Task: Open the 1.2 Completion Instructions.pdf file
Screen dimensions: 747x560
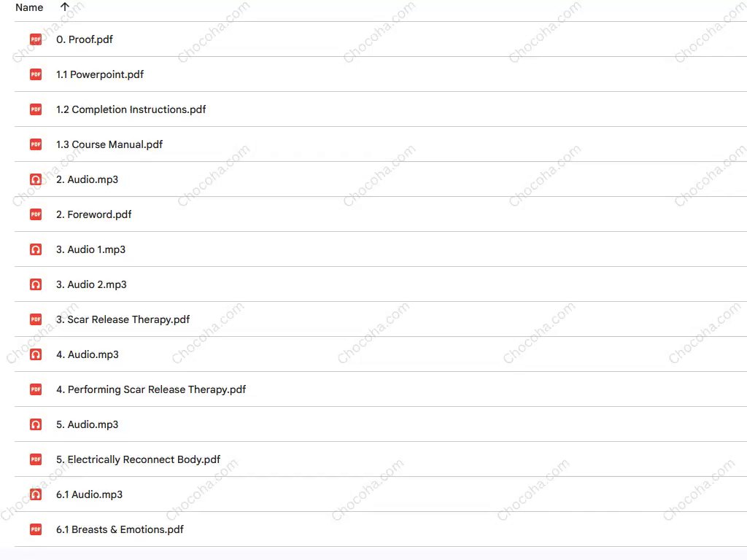Action: click(x=131, y=109)
